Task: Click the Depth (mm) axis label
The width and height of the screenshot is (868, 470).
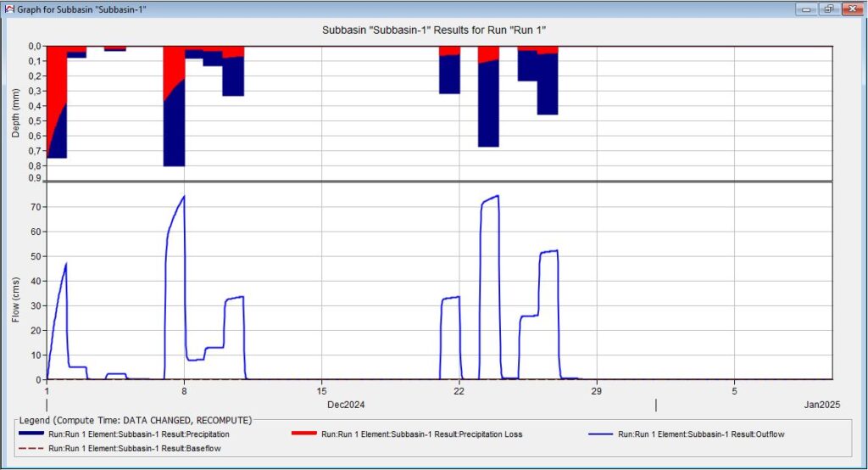Action: pos(14,113)
